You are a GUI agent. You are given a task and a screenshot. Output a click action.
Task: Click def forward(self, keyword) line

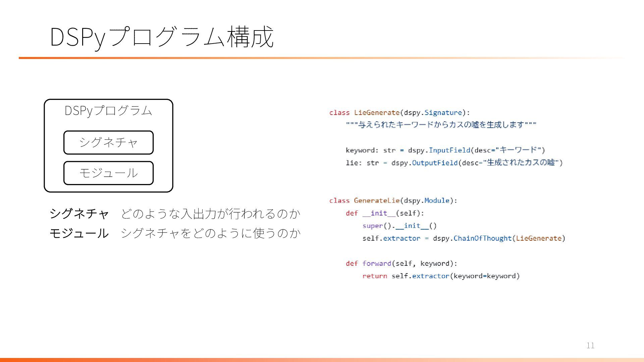pyautogui.click(x=401, y=263)
